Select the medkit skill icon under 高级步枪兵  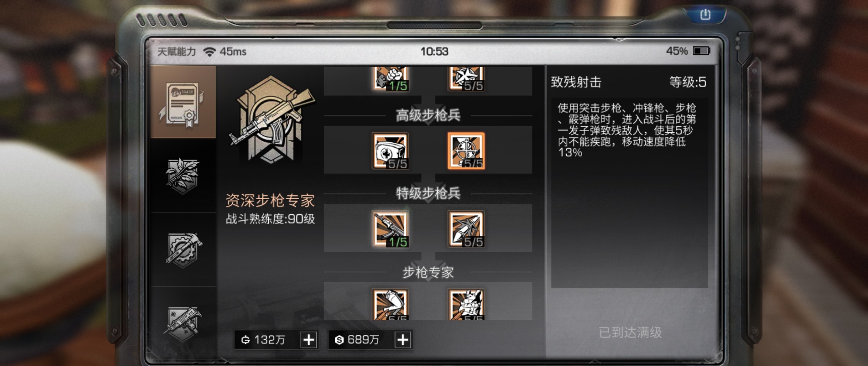tap(390, 151)
